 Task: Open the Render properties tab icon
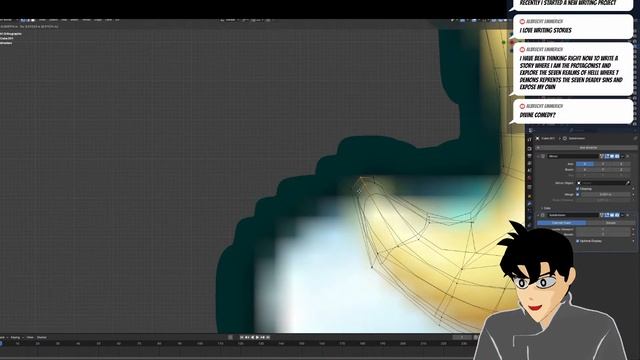[x=529, y=149]
